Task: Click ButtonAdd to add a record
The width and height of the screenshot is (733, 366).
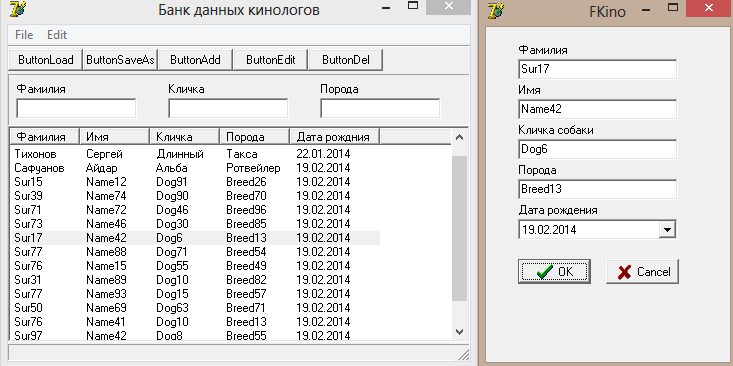Action: pos(195,60)
